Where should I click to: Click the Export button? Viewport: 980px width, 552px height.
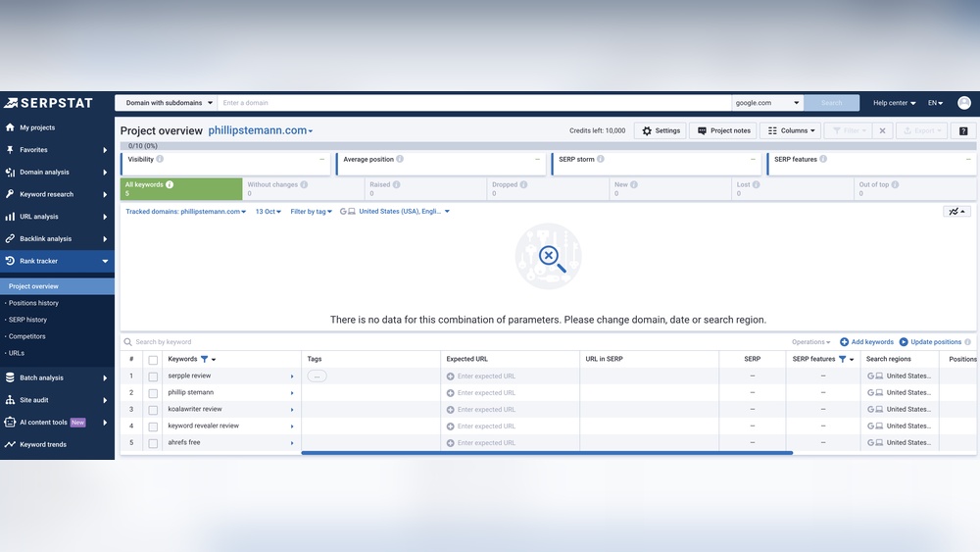coord(922,130)
